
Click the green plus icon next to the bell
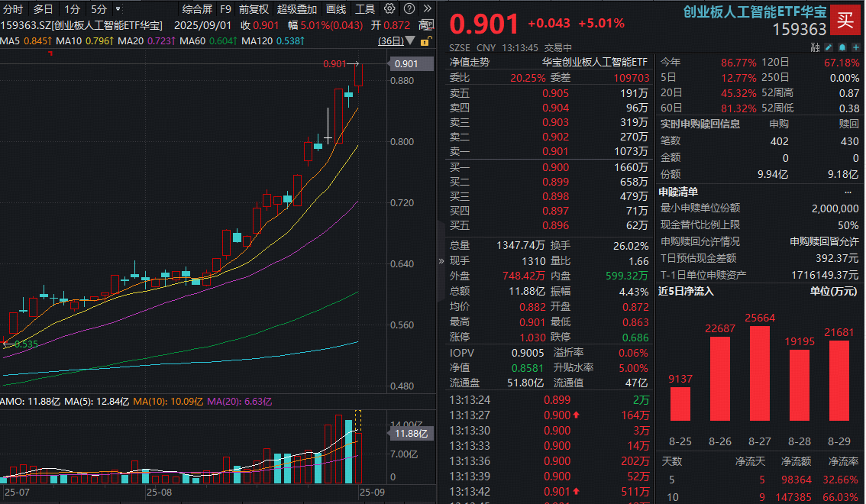coord(855,47)
